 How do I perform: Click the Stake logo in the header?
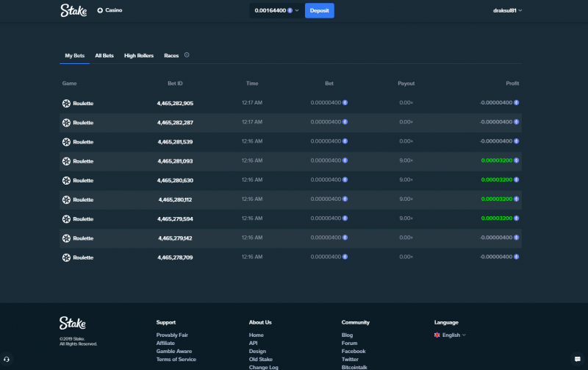[x=74, y=10]
